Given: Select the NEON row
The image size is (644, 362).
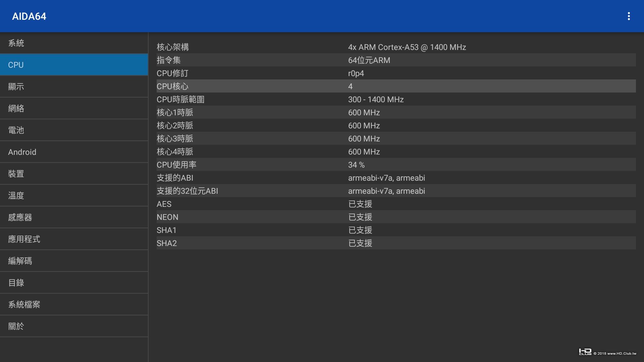Looking at the screenshot, I should 396,217.
